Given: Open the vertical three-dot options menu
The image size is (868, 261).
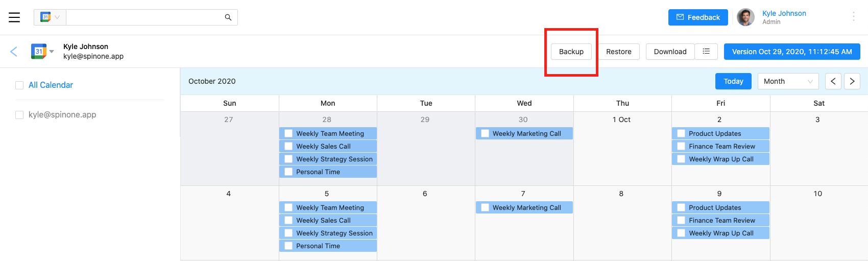Looking at the screenshot, I should coord(853,17).
